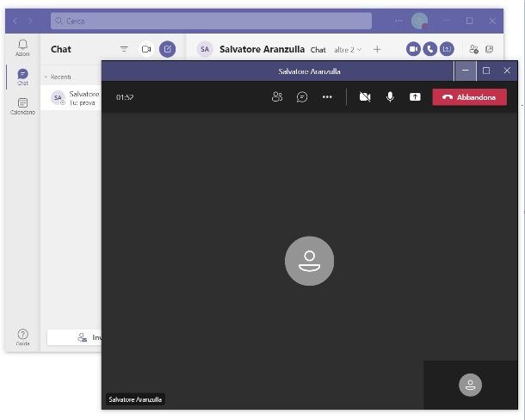Close the call window
Image resolution: width=525 pixels, height=420 pixels.
coord(507,71)
